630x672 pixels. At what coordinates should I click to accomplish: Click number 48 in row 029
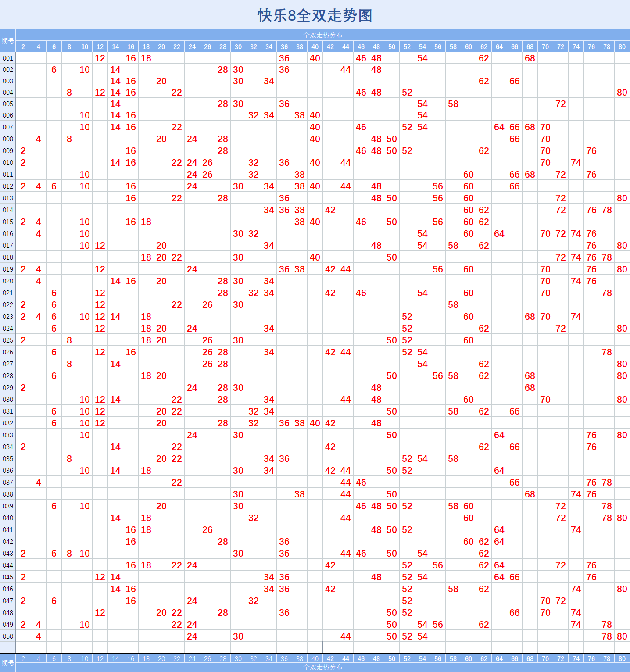pos(376,388)
